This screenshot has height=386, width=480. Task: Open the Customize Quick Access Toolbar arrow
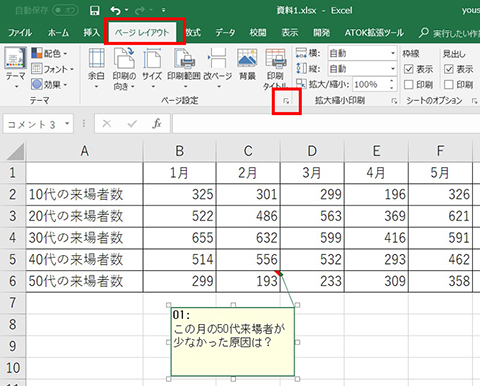(x=163, y=10)
